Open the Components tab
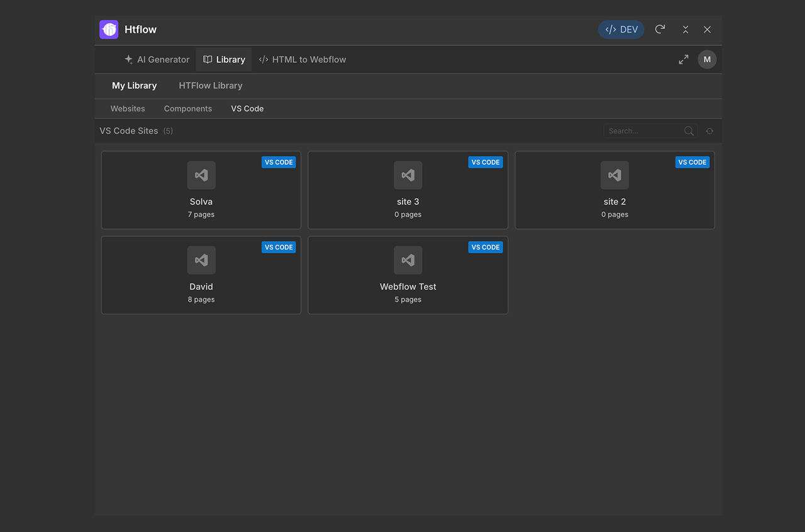This screenshot has height=532, width=805. click(x=187, y=108)
